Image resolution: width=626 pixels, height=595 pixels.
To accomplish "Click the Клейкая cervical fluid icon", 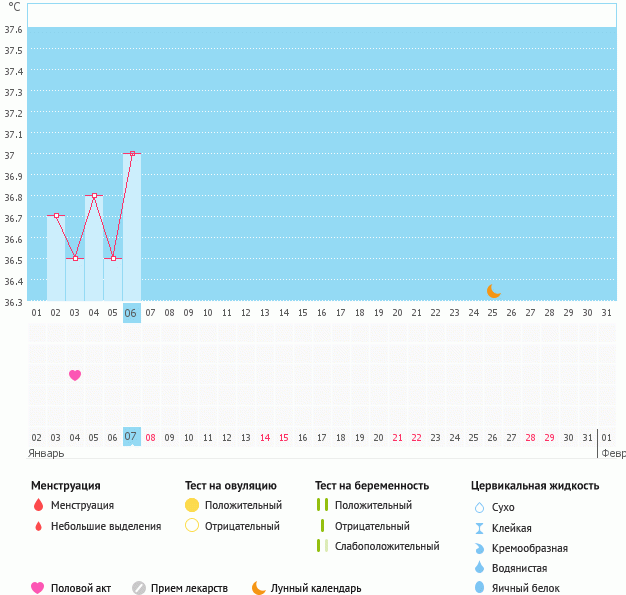I will pos(479,528).
